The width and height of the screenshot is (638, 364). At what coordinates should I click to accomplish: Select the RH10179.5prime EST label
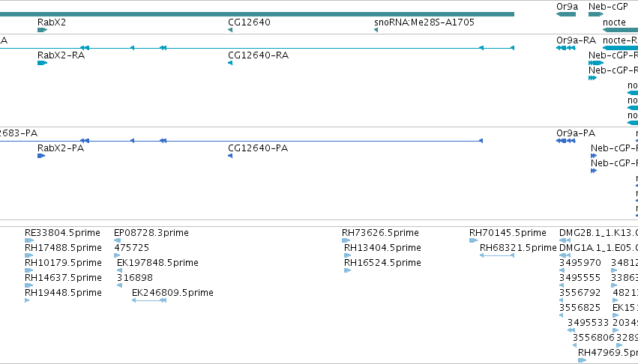point(63,263)
